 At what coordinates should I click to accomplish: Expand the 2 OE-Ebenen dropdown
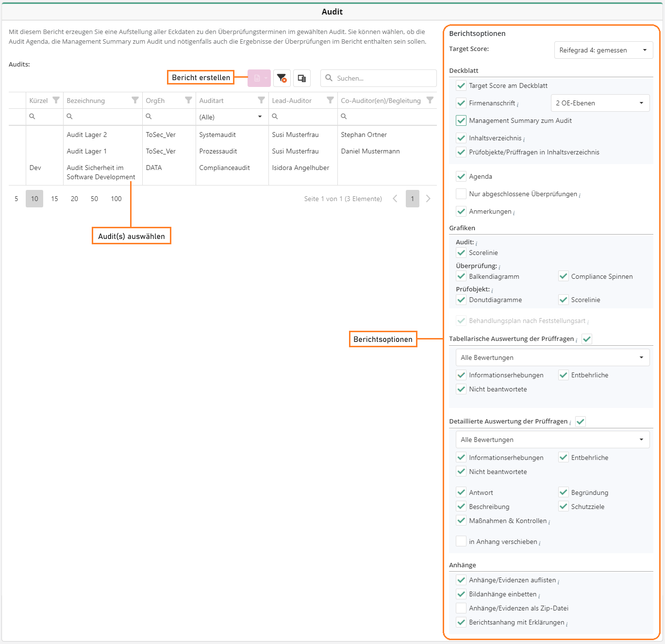coord(600,103)
